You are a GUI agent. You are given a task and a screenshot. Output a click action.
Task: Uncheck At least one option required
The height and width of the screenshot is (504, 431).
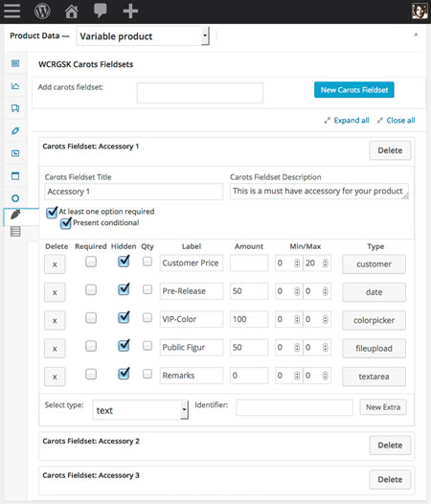point(52,212)
